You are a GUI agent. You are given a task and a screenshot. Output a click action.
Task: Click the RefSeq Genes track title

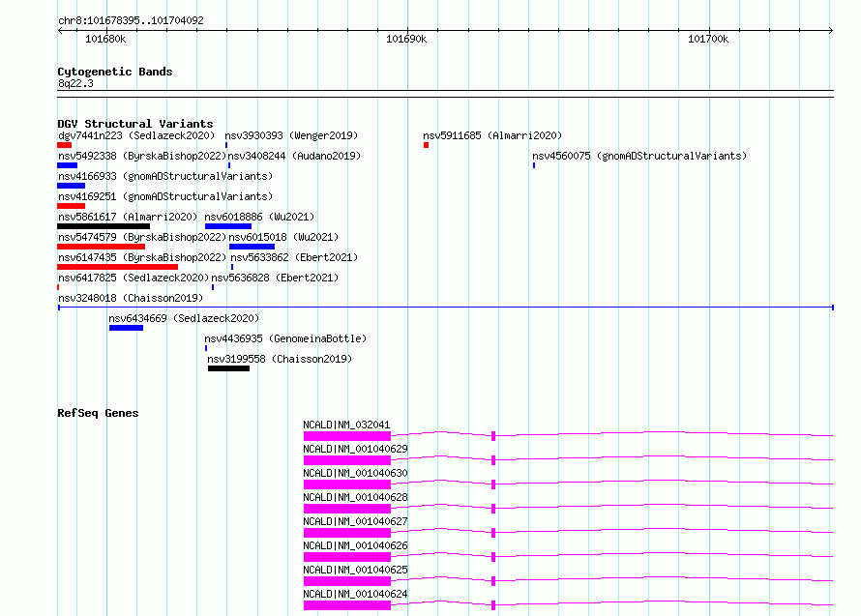tap(98, 413)
